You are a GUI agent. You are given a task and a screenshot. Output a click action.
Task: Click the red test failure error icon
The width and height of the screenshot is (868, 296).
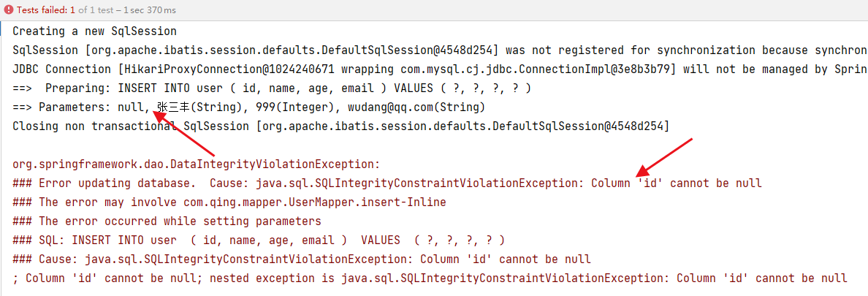[x=8, y=11]
